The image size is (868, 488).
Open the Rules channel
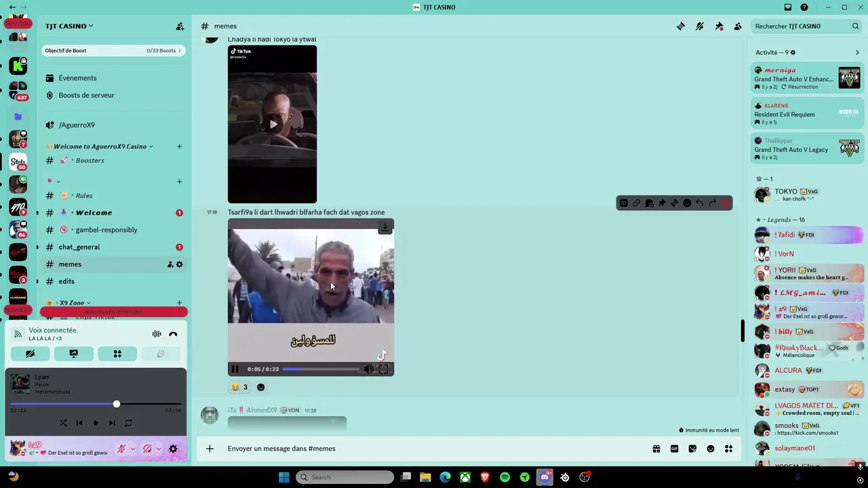(113, 196)
